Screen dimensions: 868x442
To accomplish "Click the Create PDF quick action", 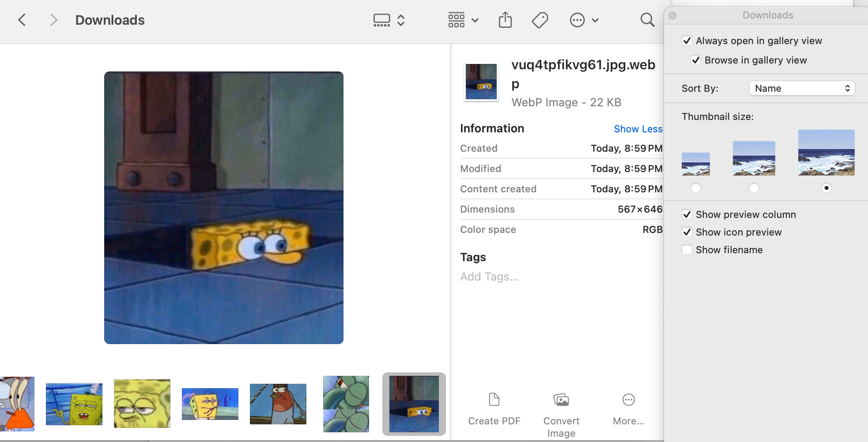I will click(494, 410).
